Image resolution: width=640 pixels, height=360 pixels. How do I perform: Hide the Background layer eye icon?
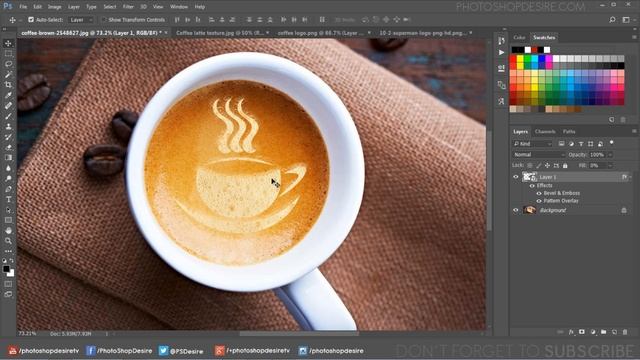(x=516, y=210)
